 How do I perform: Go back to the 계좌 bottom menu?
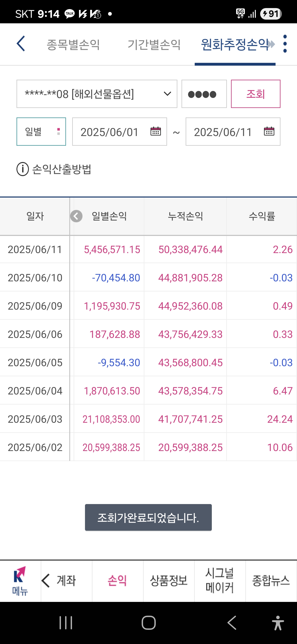(66, 580)
